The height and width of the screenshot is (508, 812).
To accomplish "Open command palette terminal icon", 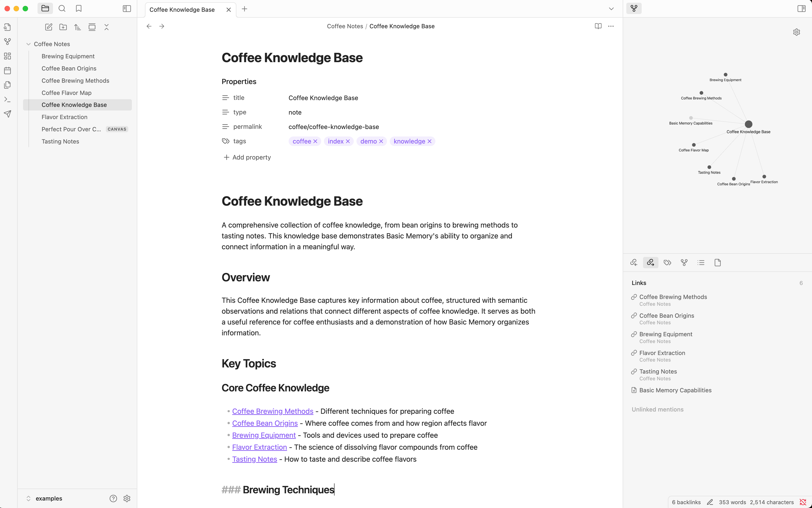I will 7,99.
